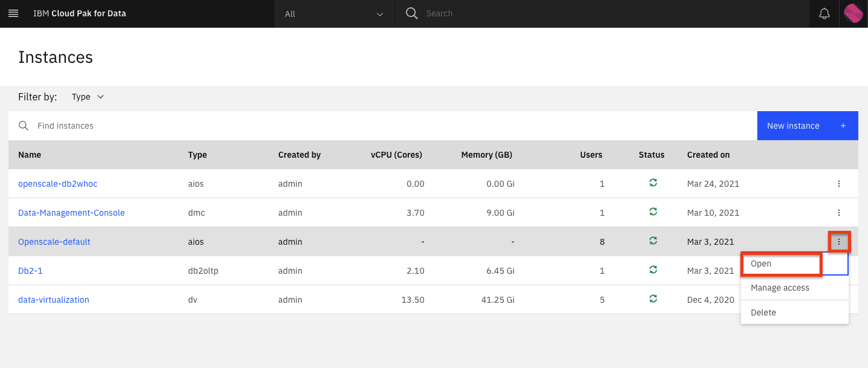Click the Instances page heading
The height and width of the screenshot is (368, 868).
coord(56,57)
